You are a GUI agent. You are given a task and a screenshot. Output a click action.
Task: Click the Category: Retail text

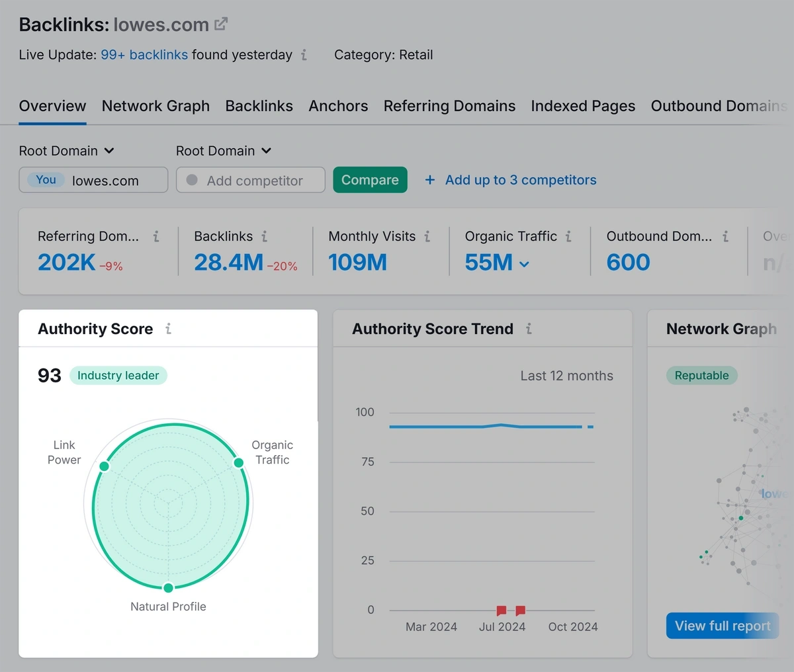coord(384,55)
